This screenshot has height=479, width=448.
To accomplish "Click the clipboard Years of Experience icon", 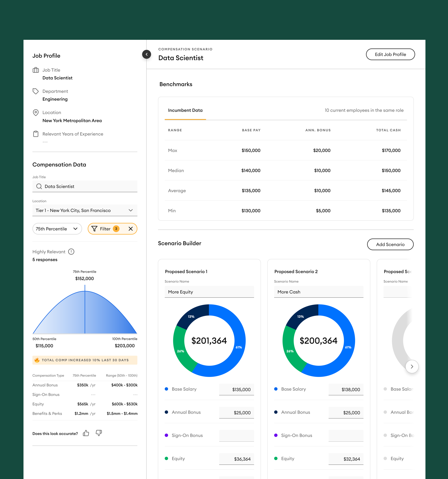I will point(36,134).
